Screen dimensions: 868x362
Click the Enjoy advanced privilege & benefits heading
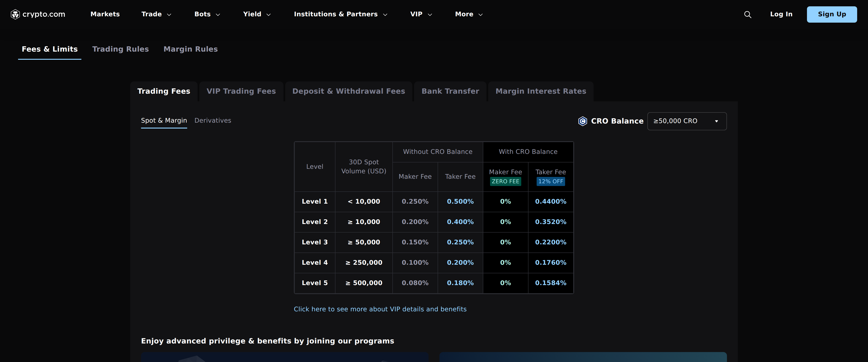coord(268,341)
